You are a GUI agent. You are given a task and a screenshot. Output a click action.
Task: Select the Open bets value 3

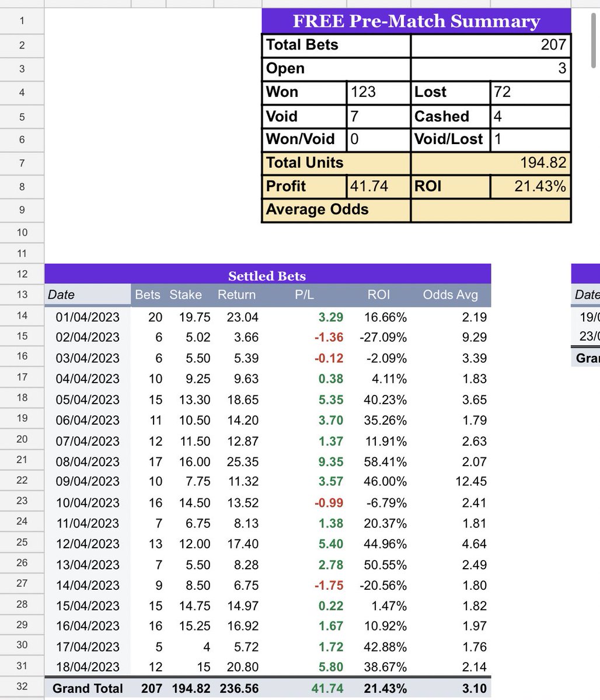point(491,69)
